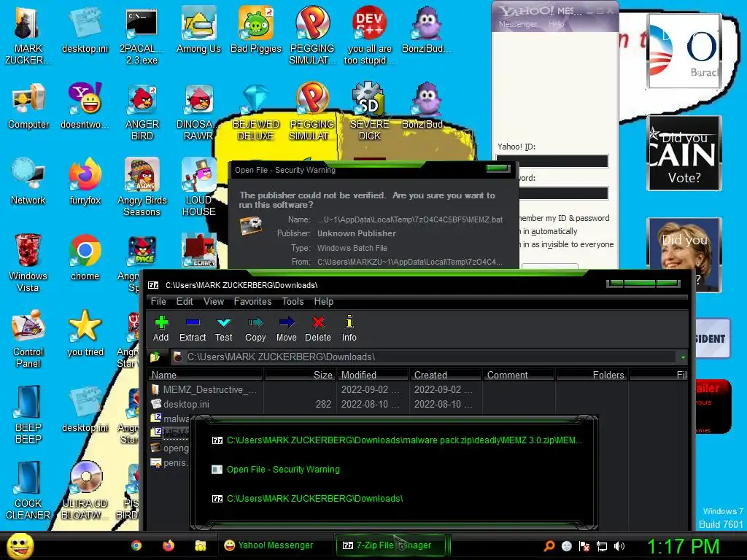Sort by the Name column header

tap(206, 375)
